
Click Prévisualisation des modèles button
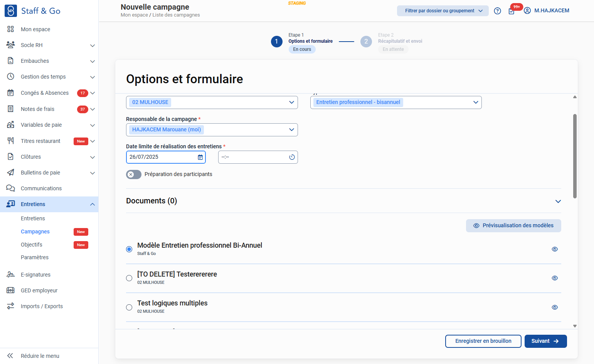[513, 226]
